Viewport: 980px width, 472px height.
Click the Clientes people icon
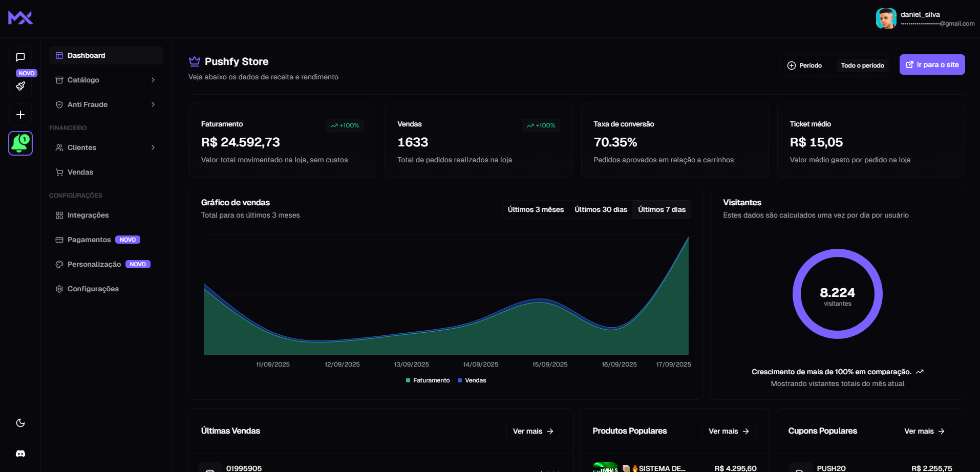point(59,147)
